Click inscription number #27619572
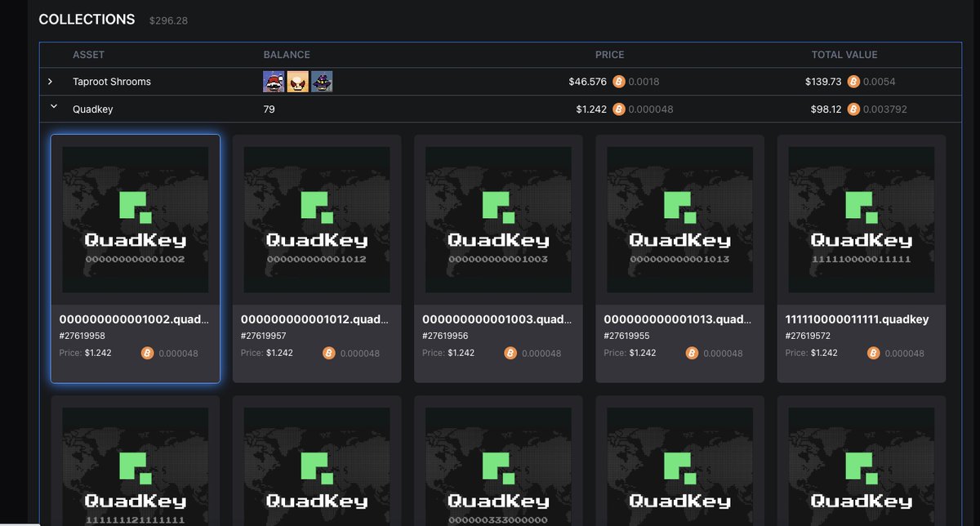Screen dimensions: 980x526 pos(808,336)
